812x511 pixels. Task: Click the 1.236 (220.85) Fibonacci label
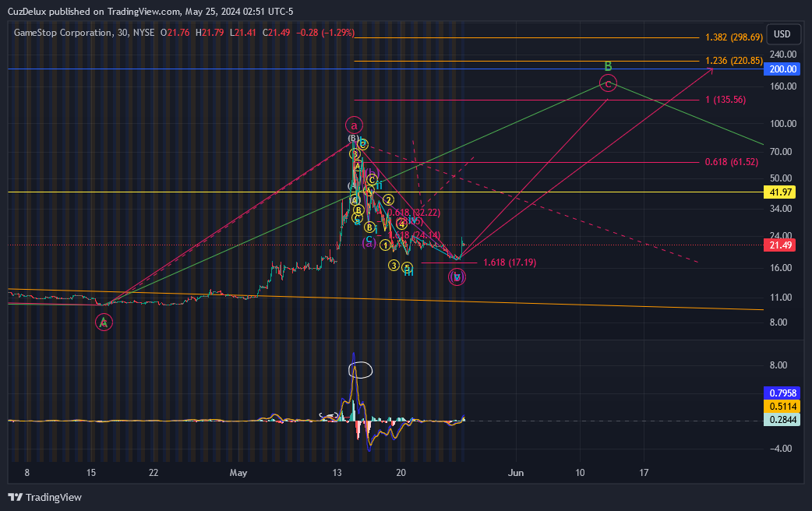734,61
